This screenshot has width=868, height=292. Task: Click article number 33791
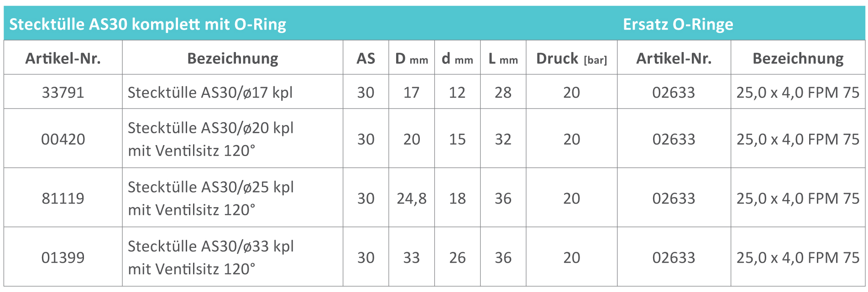coord(63,92)
